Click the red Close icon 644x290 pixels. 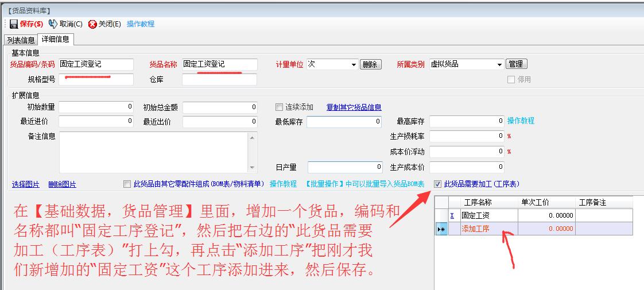tap(92, 24)
